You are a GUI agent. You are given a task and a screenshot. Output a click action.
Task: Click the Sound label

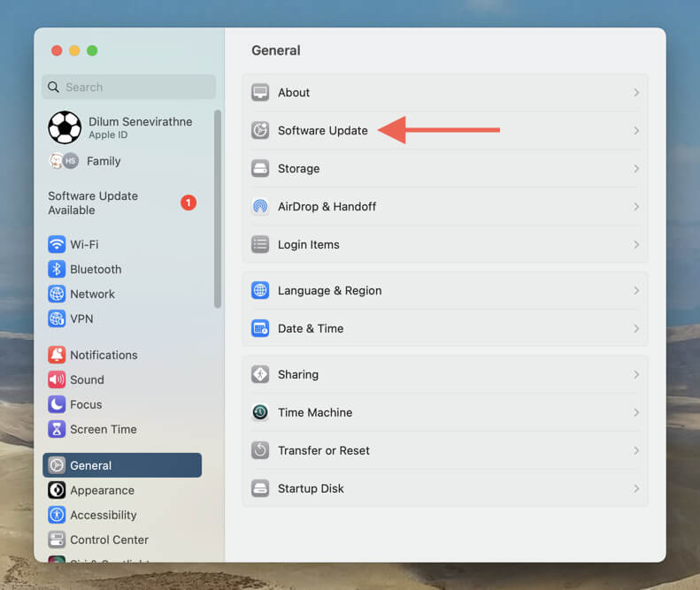click(87, 379)
